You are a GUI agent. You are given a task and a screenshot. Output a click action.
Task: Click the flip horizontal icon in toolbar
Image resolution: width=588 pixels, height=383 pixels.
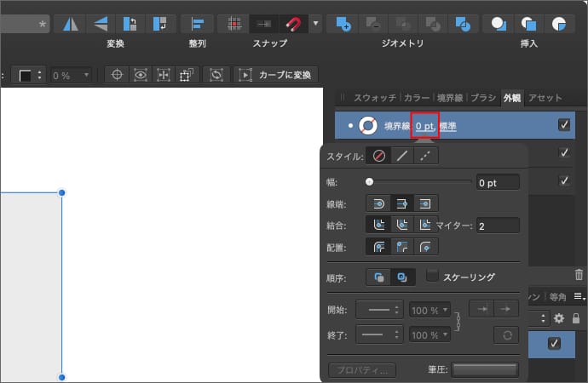click(70, 23)
